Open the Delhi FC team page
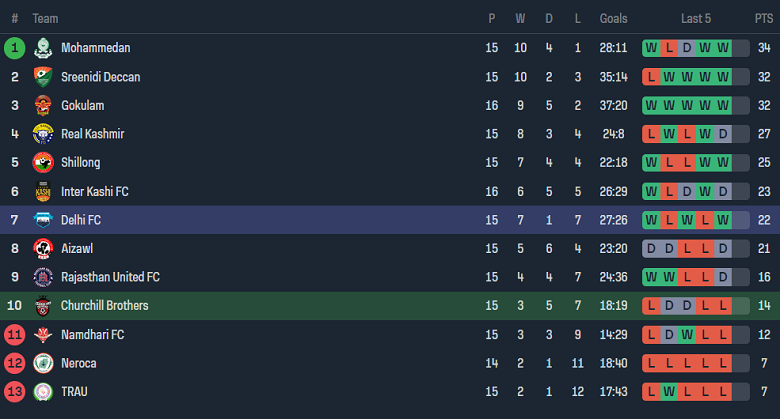Viewport: 780px width, 419px height. [81, 220]
